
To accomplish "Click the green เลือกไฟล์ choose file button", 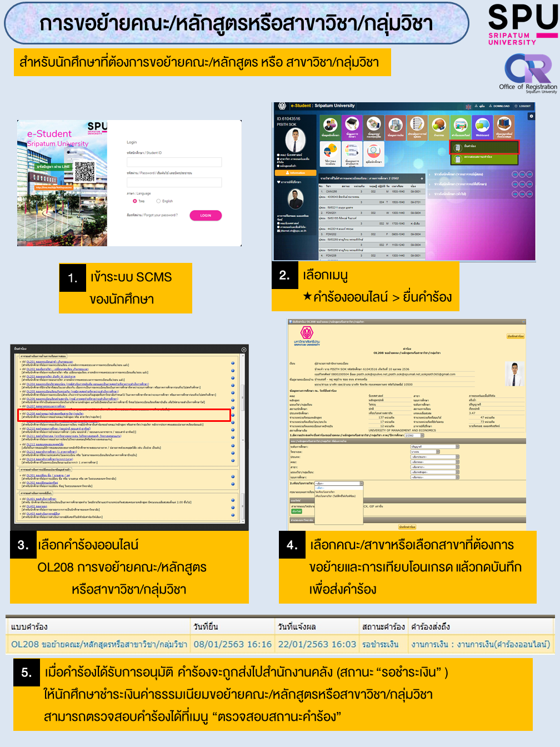I will 297,511.
